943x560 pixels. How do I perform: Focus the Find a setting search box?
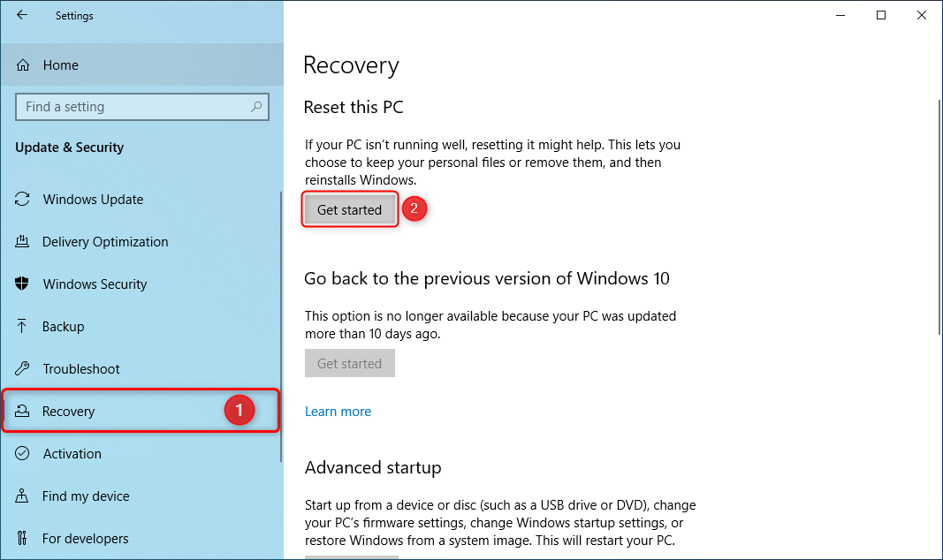click(142, 107)
